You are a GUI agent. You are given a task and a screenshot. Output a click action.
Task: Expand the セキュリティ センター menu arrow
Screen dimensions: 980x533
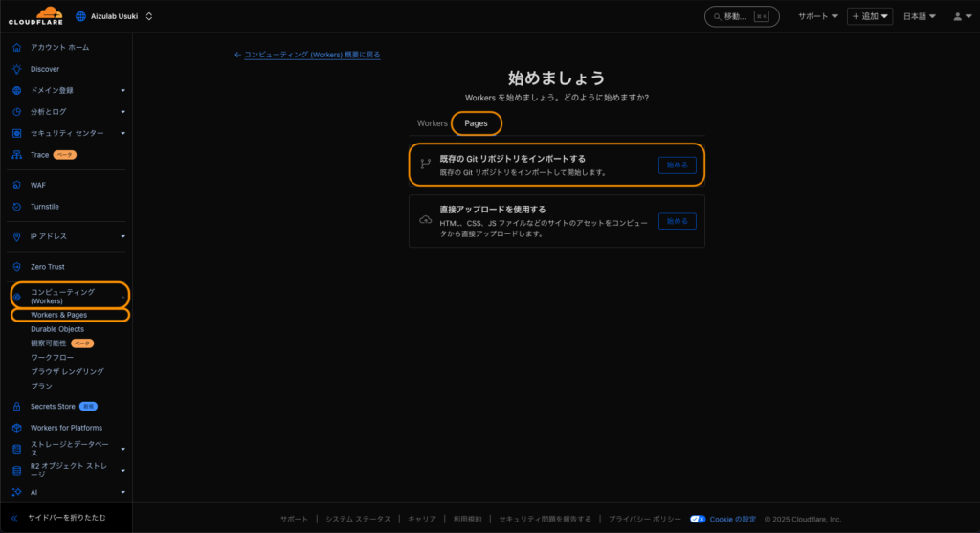click(x=122, y=133)
